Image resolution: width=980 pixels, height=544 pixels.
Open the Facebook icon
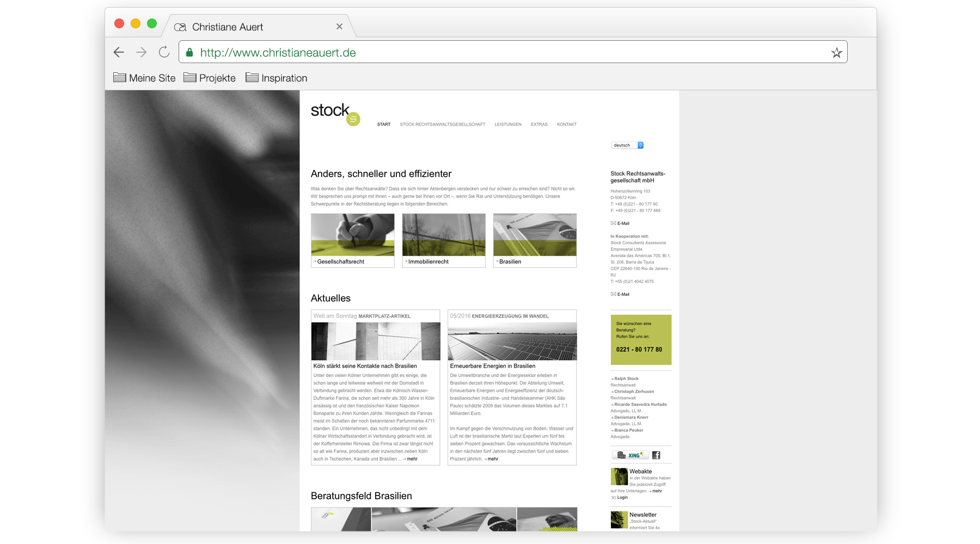click(656, 455)
